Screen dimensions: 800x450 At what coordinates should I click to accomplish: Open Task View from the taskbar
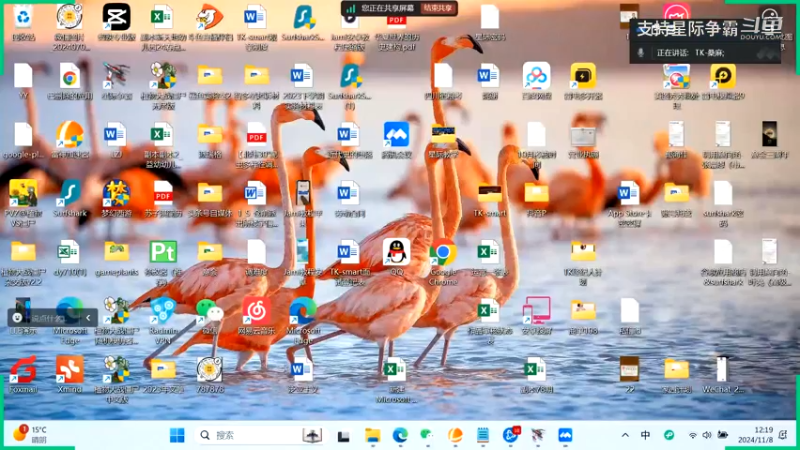point(343,436)
